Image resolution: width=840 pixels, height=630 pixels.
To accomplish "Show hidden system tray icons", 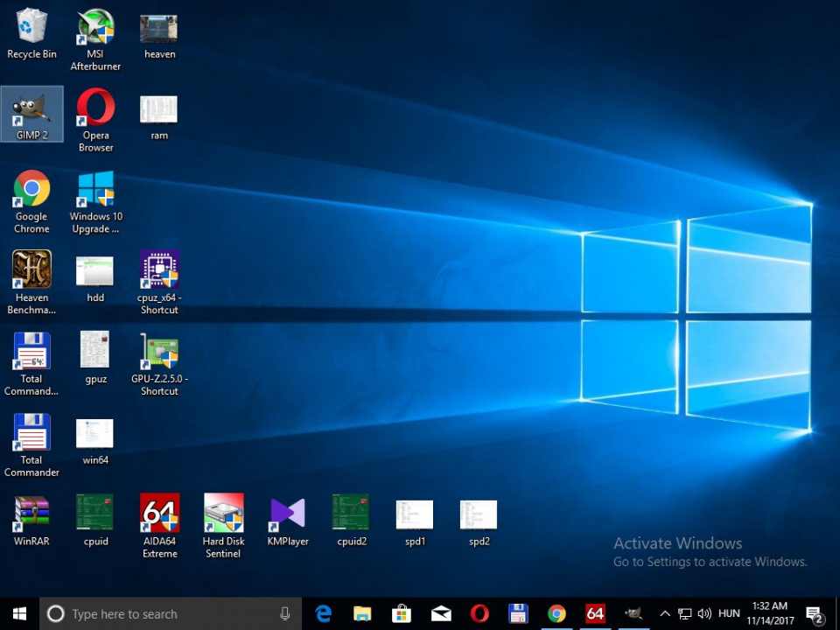I will click(665, 613).
